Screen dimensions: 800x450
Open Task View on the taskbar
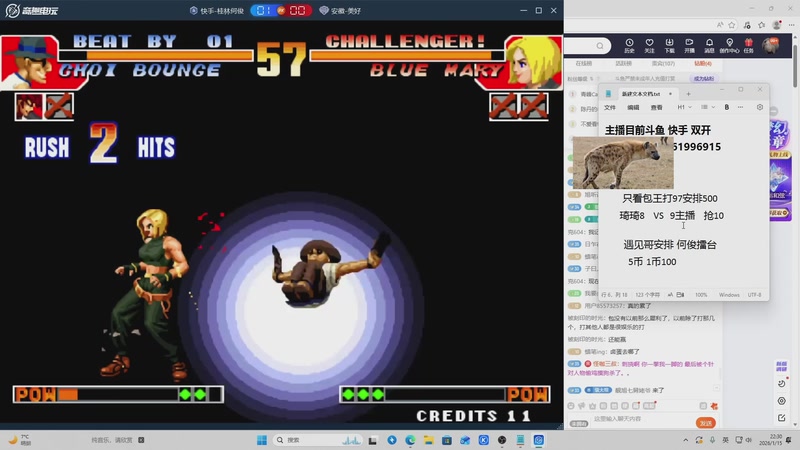[373, 440]
